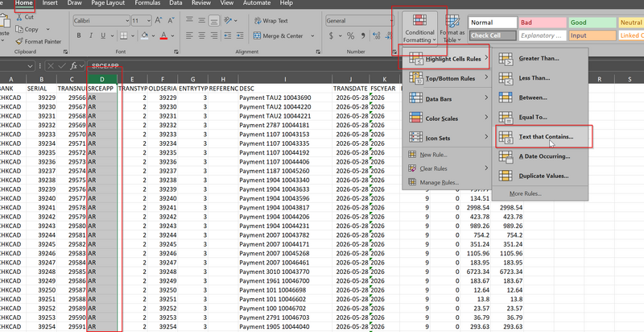644x332 pixels.
Task: Open Color Scales submenu
Action: click(x=447, y=118)
